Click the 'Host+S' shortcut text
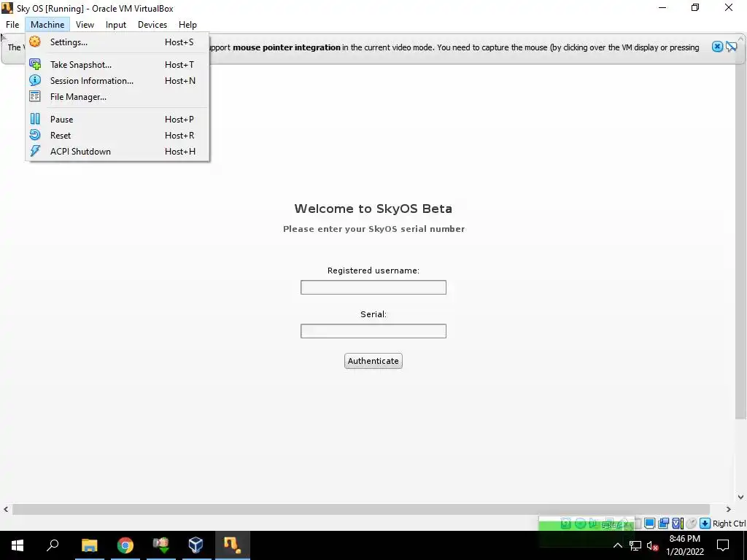747x560 pixels. 179,42
